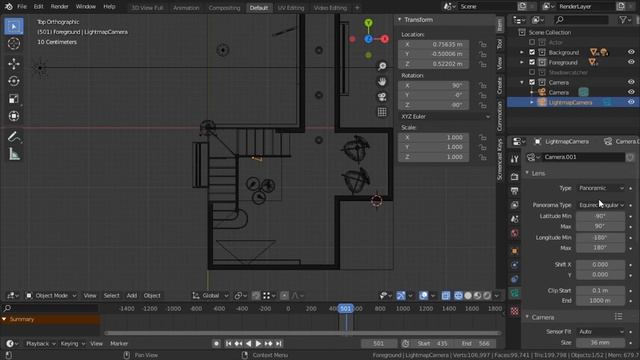Screen dimensions: 640x360
Task: Toggle the Background collection checkbox
Action: pyautogui.click(x=532, y=52)
